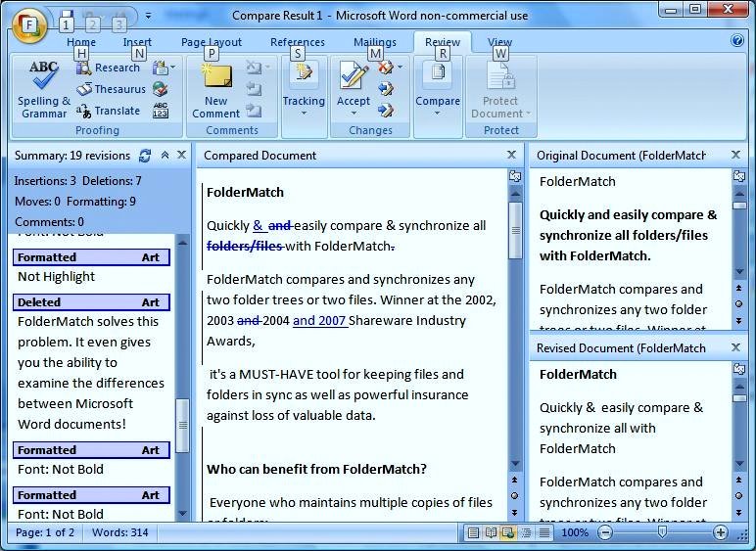This screenshot has height=551, width=756.
Task: Close the Compared Document pane
Action: click(x=511, y=155)
